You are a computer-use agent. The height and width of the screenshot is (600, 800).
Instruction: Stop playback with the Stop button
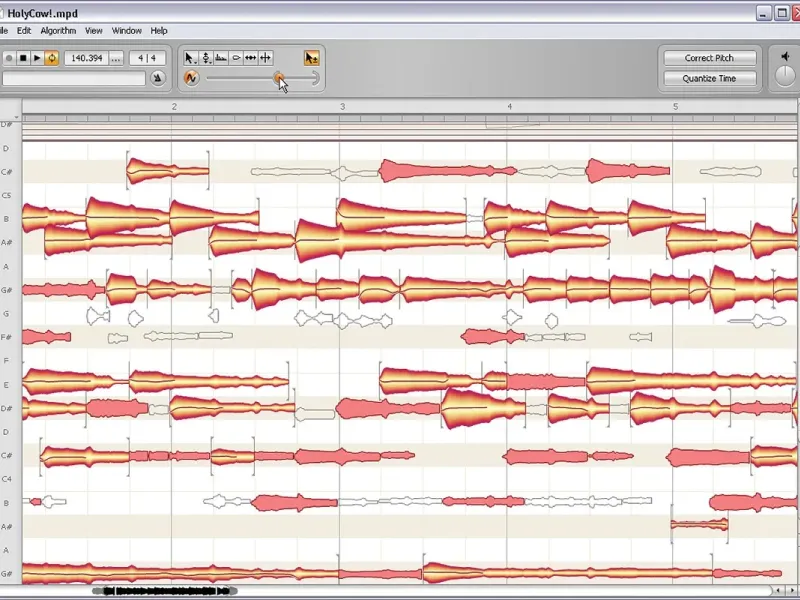click(x=23, y=58)
